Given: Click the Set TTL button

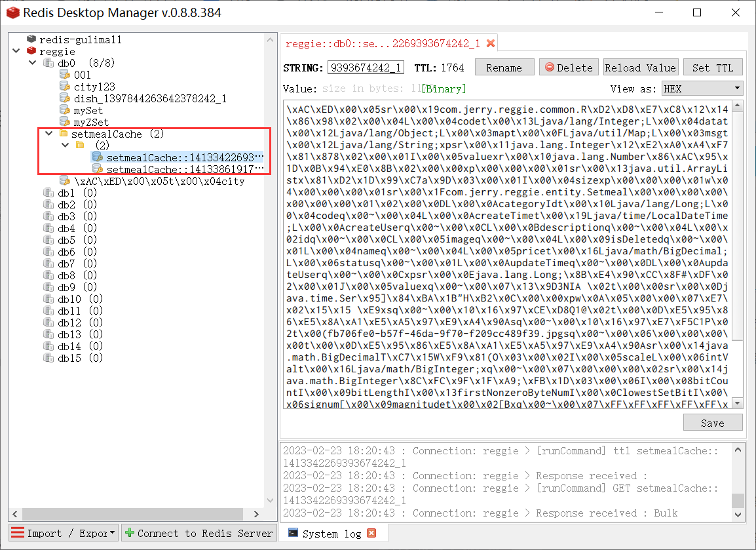Looking at the screenshot, I should click(713, 68).
